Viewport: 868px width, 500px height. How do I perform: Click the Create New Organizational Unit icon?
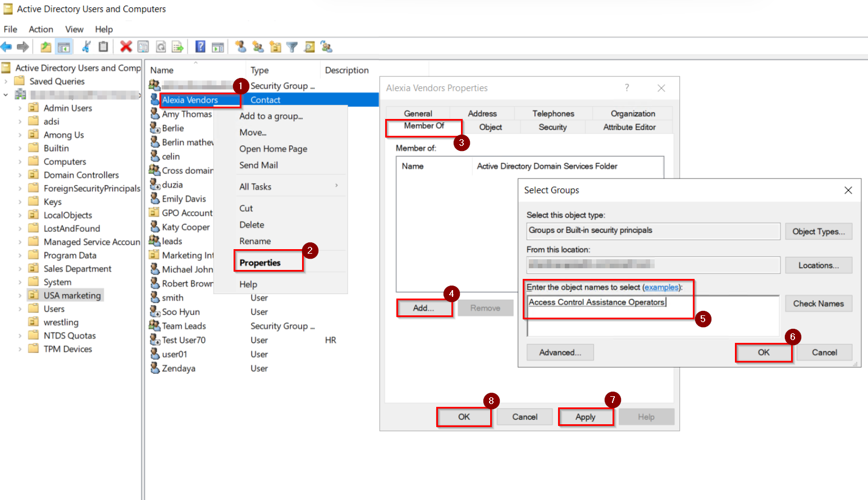pyautogui.click(x=275, y=47)
